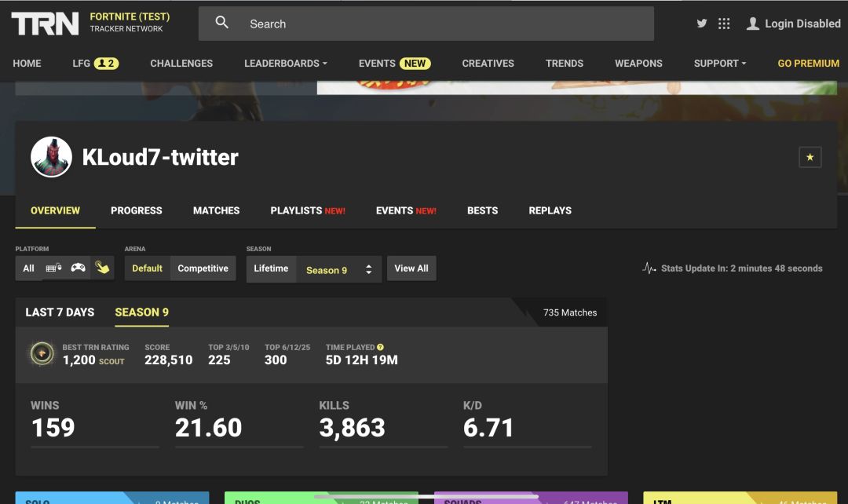Open the Challenges page

coord(181,64)
